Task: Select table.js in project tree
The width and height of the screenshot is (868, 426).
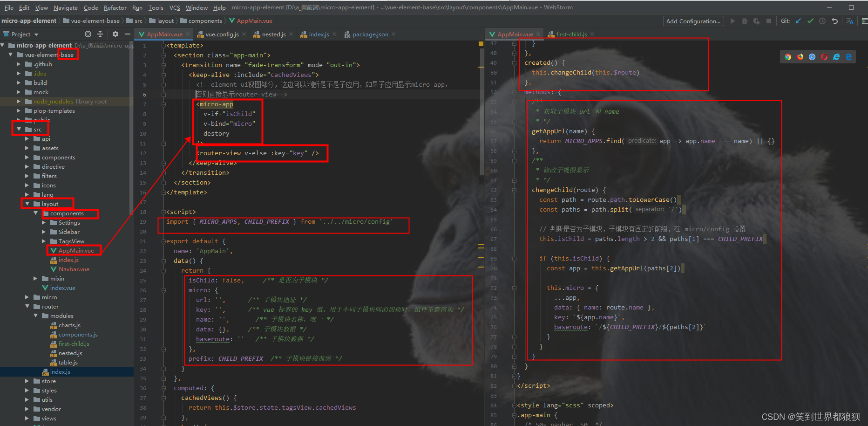Action: tap(68, 362)
